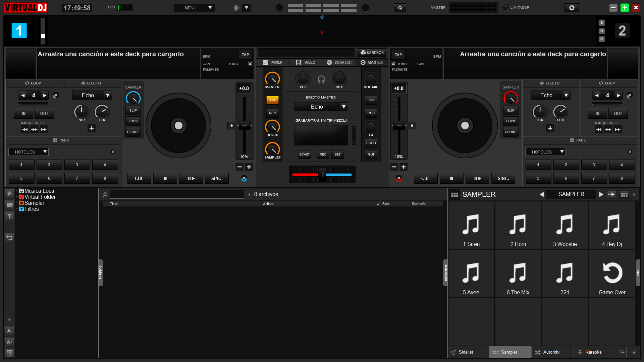Toggle master effect ON button

click(x=272, y=100)
